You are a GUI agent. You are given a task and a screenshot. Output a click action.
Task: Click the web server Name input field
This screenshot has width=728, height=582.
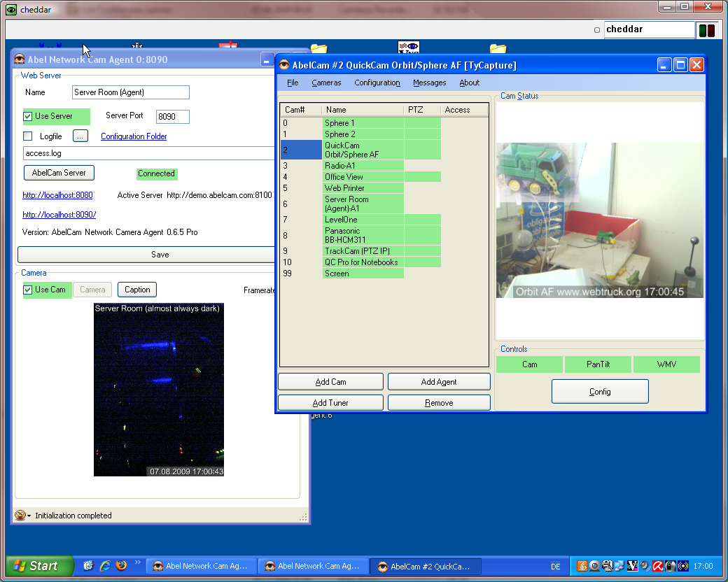[131, 92]
